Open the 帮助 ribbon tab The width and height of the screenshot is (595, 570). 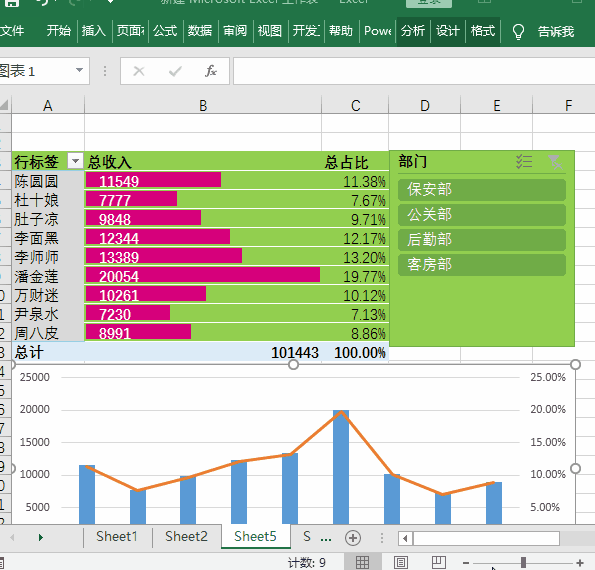pos(341,31)
